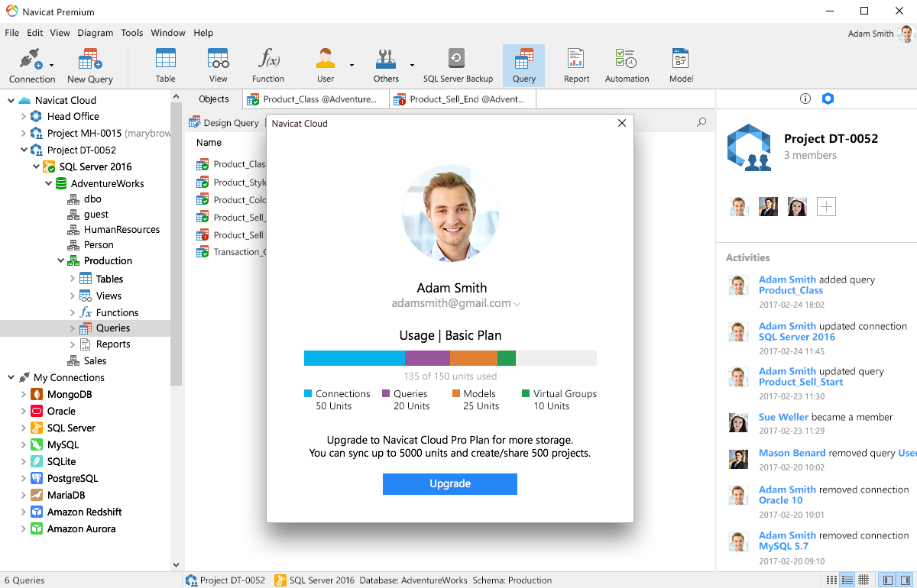Click the Upgrade button
The image size is (917, 588).
(x=450, y=484)
